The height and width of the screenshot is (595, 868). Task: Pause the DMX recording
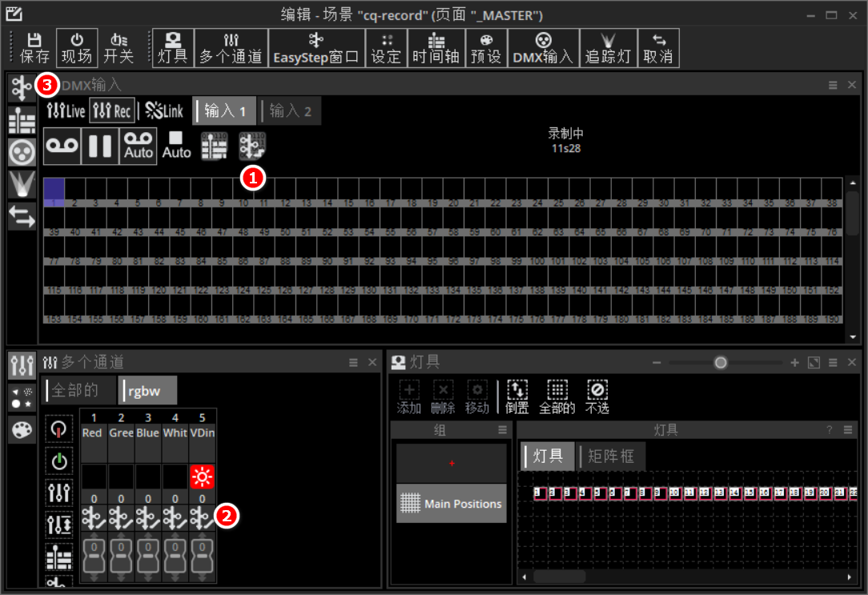(x=100, y=146)
